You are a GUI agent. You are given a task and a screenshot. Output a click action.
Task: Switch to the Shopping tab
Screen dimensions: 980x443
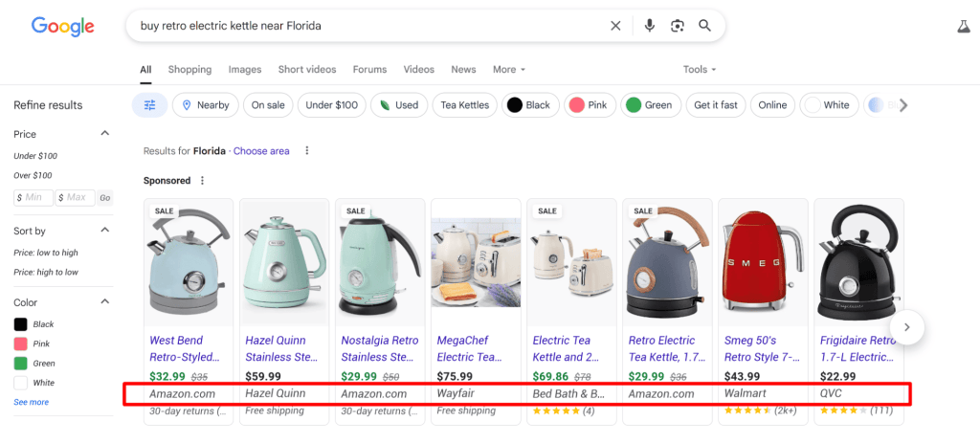pos(190,69)
